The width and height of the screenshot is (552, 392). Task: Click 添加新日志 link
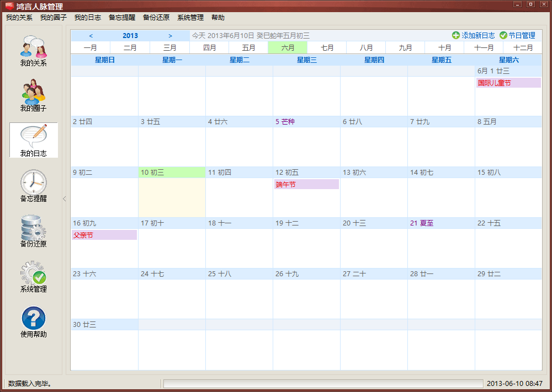coord(478,35)
